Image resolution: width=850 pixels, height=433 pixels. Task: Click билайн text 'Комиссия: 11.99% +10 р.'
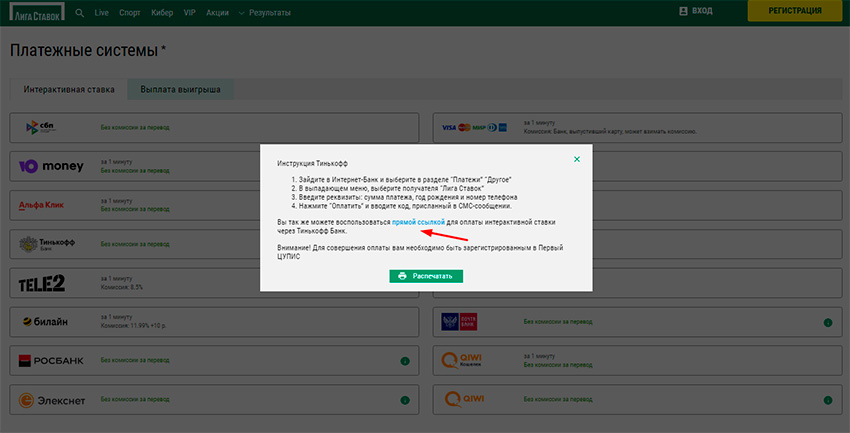click(x=134, y=326)
